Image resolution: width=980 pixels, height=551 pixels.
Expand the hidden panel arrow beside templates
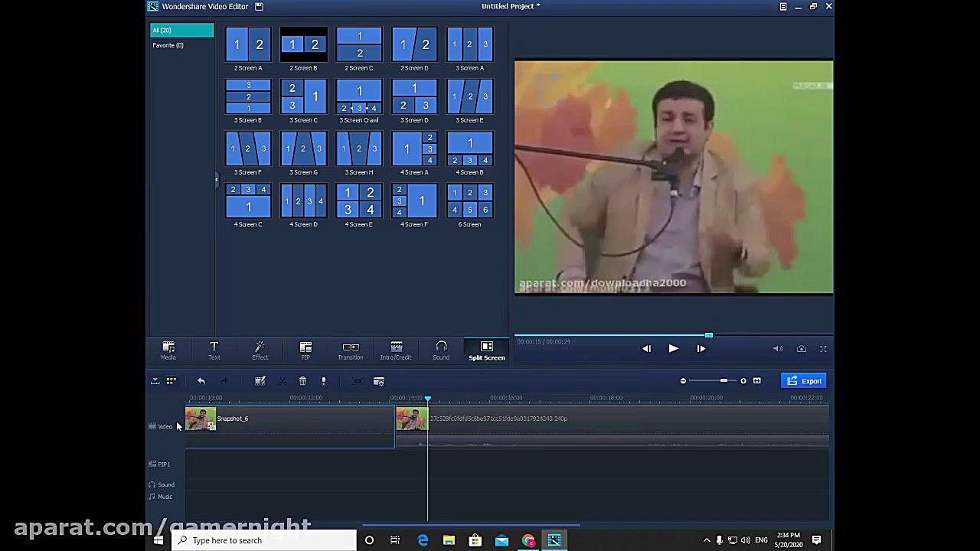[217, 180]
